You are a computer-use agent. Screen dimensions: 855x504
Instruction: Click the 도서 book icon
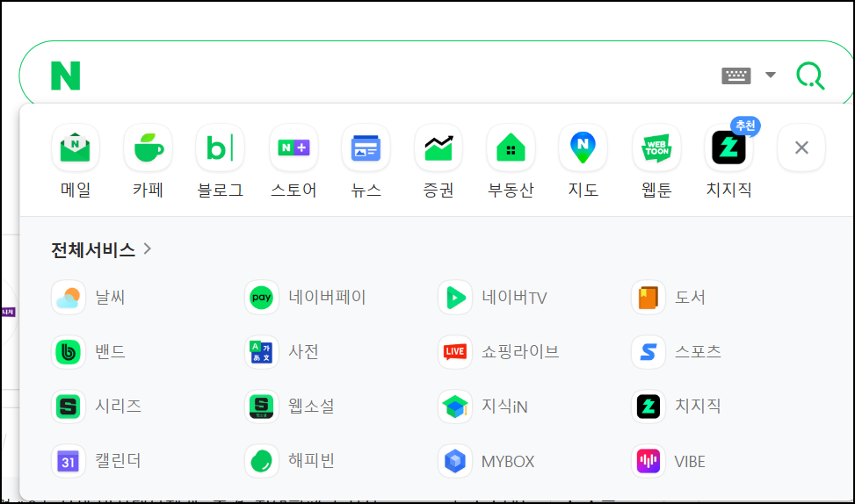pyautogui.click(x=648, y=297)
